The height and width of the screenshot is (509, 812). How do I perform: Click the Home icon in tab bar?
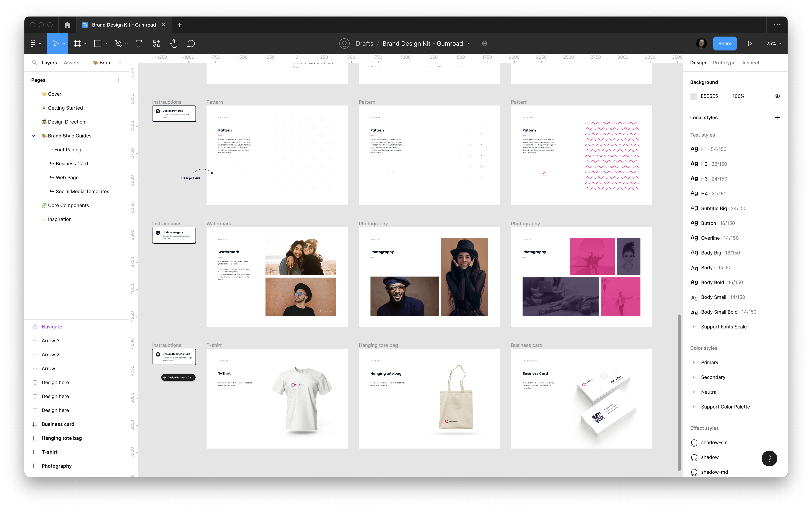point(67,25)
